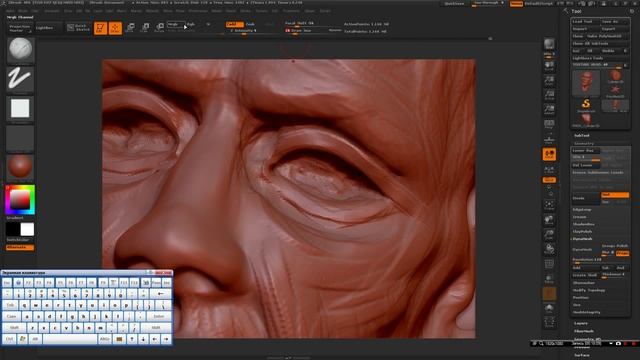Open the stroke type selector
The width and height of the screenshot is (640, 360).
pyautogui.click(x=20, y=79)
